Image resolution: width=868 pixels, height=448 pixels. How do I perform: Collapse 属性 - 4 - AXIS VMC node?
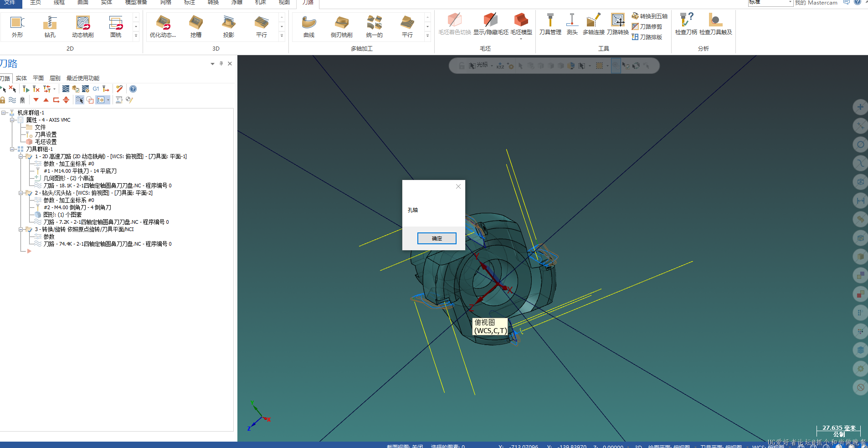[12, 120]
